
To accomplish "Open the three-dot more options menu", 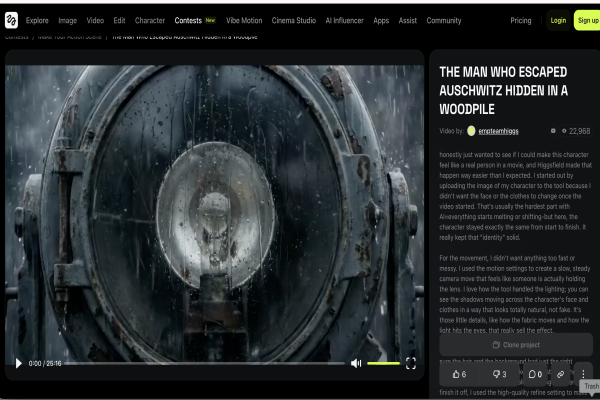I will point(583,374).
